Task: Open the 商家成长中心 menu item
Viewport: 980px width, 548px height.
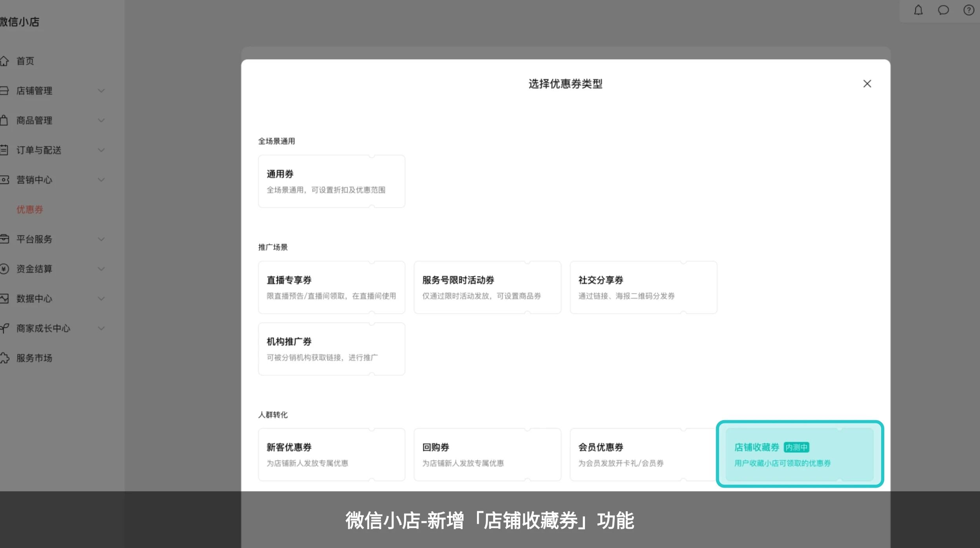Action: pos(43,328)
